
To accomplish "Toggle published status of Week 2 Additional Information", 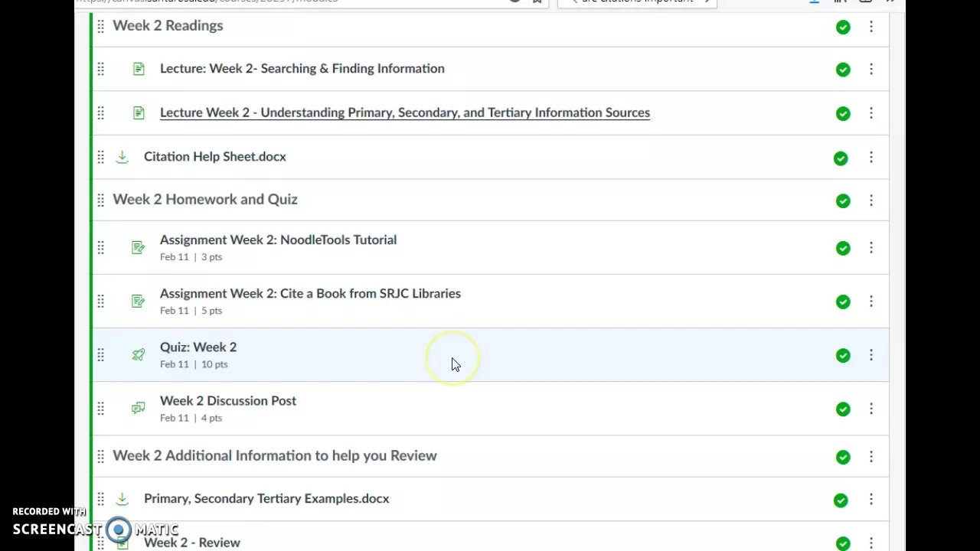I will [843, 458].
